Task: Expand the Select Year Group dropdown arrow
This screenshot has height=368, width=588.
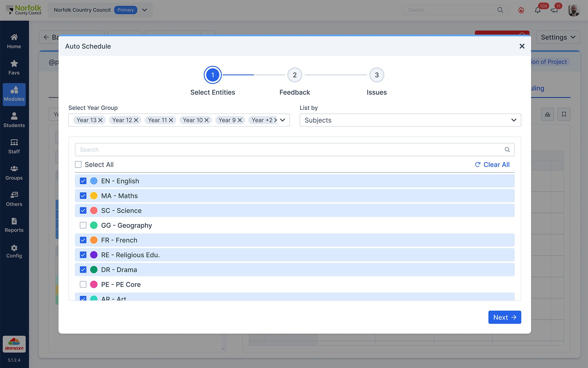Action: click(x=283, y=120)
